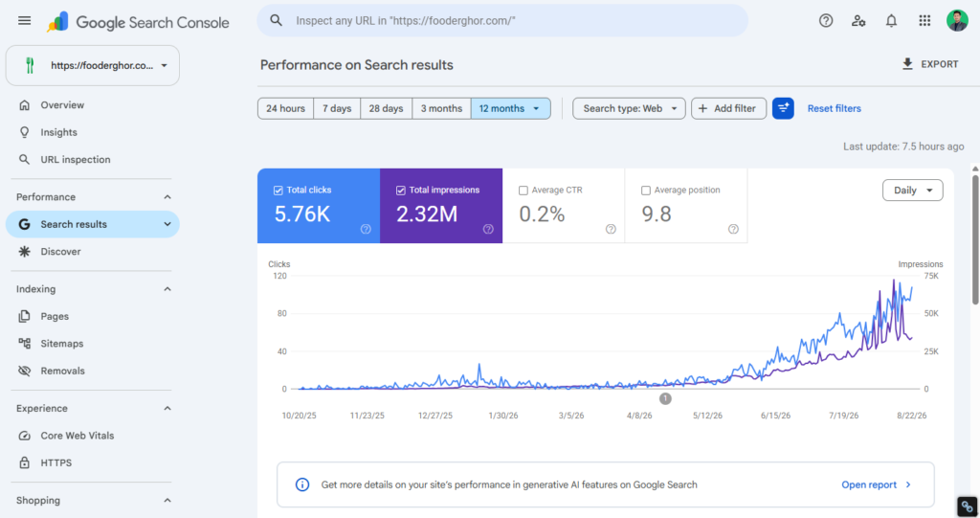
Task: Click the Reset filters link
Action: pyautogui.click(x=834, y=108)
